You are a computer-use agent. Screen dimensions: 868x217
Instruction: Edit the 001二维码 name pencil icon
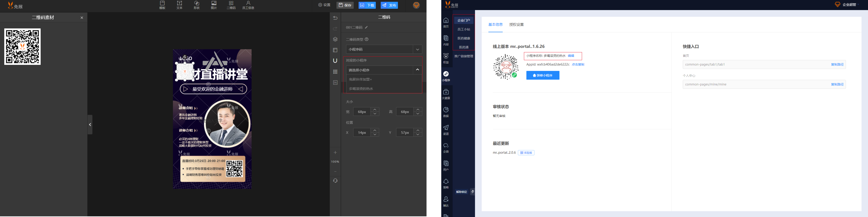pyautogui.click(x=366, y=27)
